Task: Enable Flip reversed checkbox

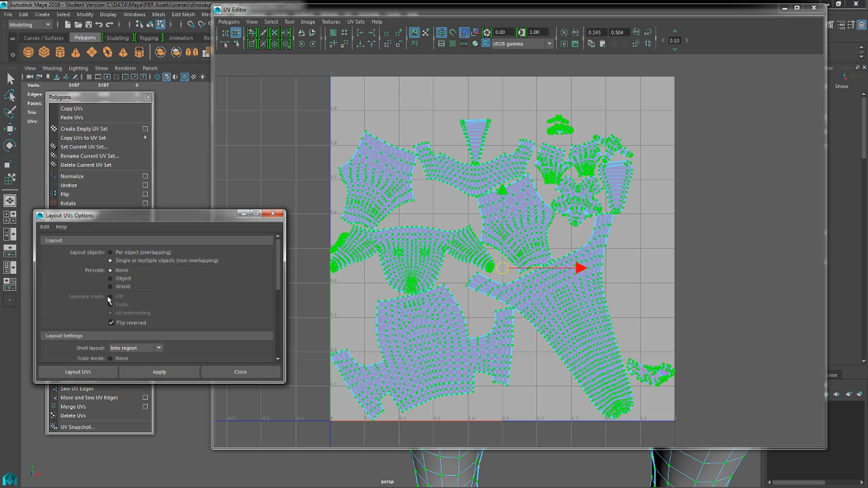Action: click(111, 322)
